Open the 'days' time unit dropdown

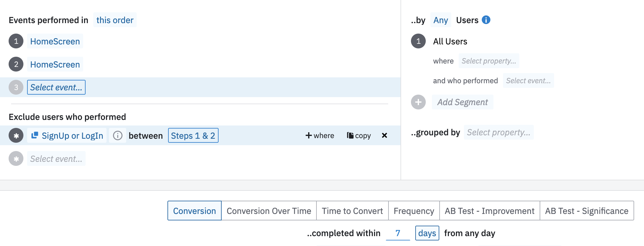click(x=427, y=233)
